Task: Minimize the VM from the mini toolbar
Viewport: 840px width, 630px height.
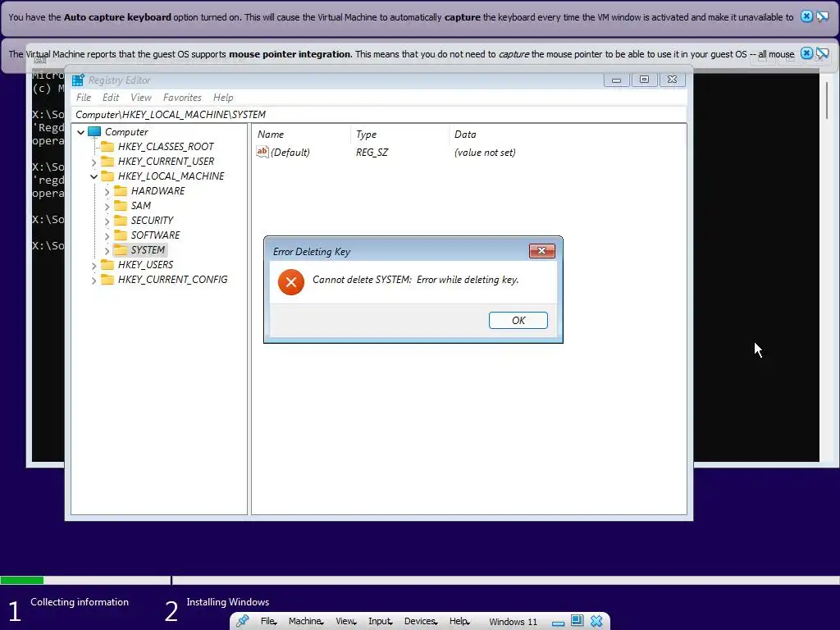Action: [558, 623]
